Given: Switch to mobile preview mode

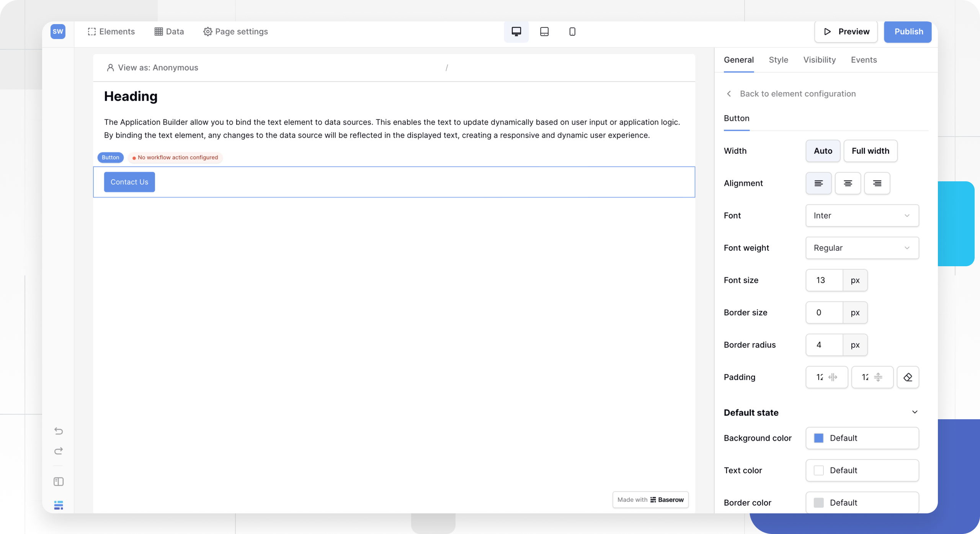Looking at the screenshot, I should click(x=572, y=32).
